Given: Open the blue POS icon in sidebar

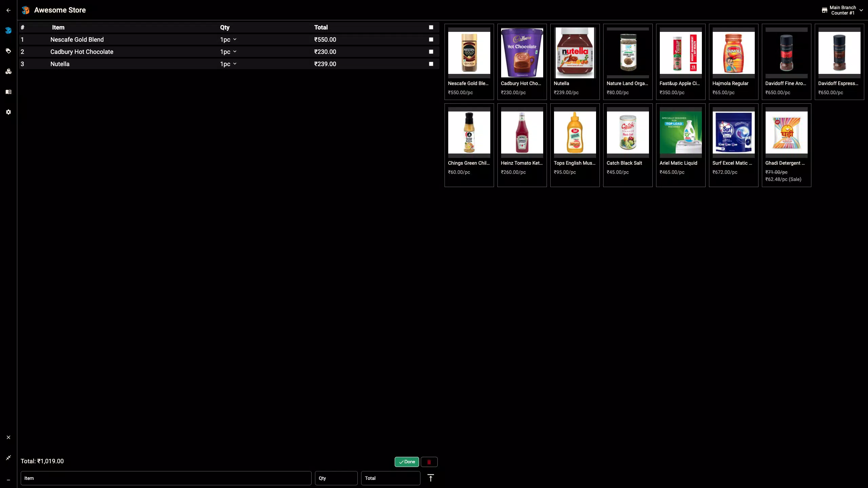Looking at the screenshot, I should (8, 30).
